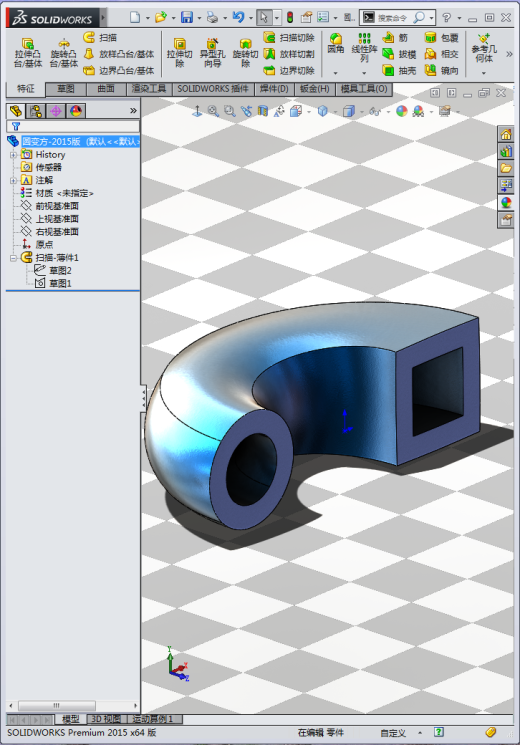Image resolution: width=520 pixels, height=745 pixels.
Task: Open the 异型孔向导 hole wizard
Action: (212, 53)
